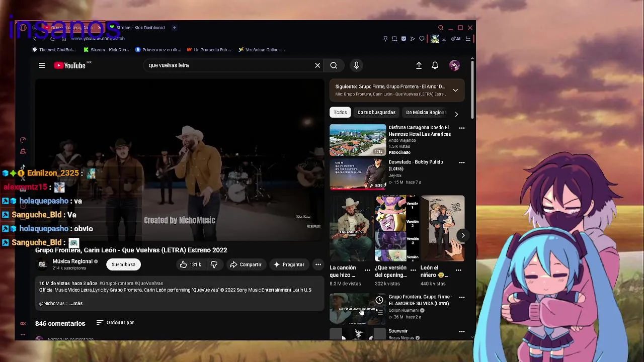Open the #GrupoFrontera hashtag

point(116,284)
